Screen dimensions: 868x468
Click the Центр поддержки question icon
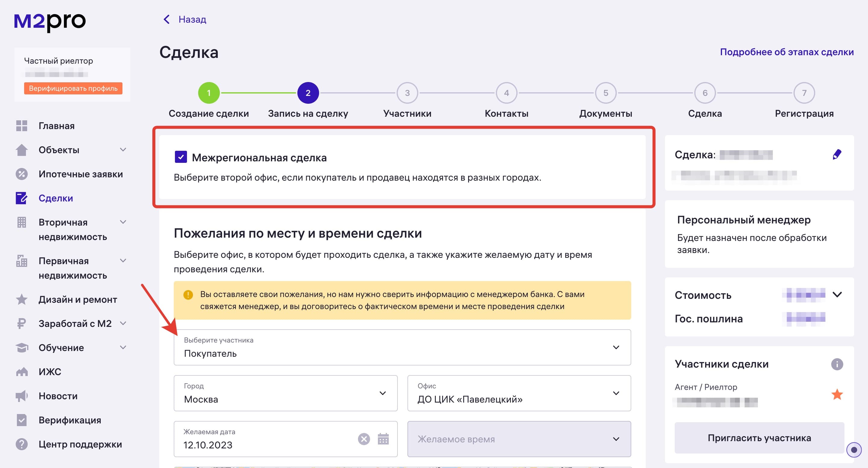click(22, 444)
